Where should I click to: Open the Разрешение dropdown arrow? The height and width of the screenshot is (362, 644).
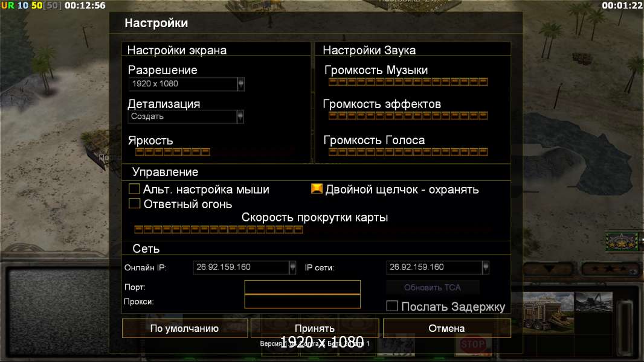(240, 84)
